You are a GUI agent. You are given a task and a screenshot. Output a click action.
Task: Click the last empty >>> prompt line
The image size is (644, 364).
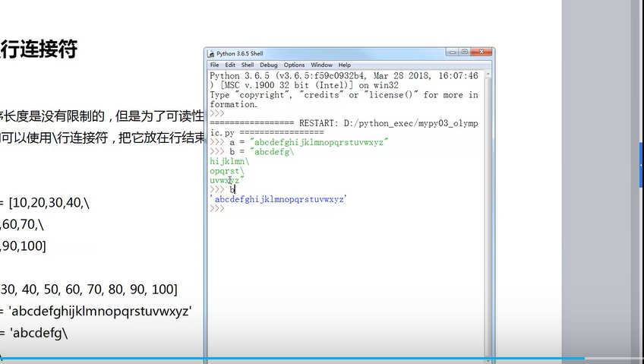[x=217, y=209]
